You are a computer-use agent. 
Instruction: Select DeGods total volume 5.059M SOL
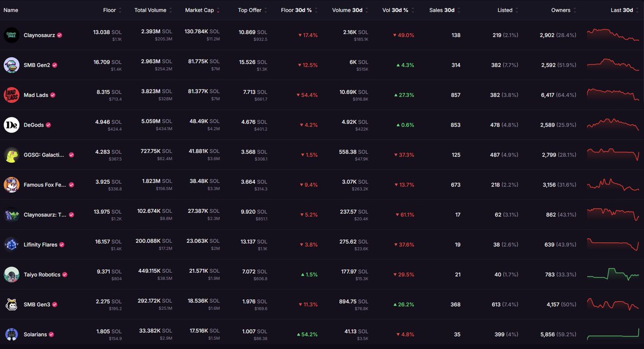pyautogui.click(x=157, y=122)
